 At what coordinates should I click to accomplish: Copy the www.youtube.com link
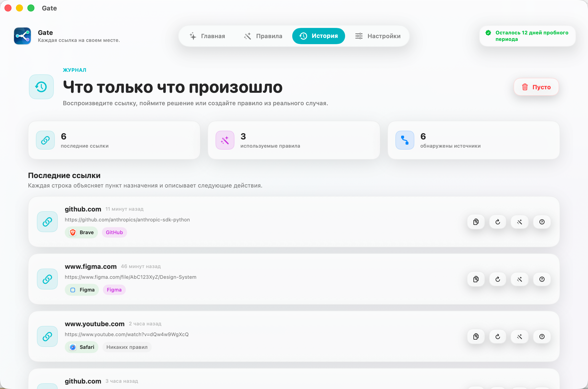pos(476,336)
